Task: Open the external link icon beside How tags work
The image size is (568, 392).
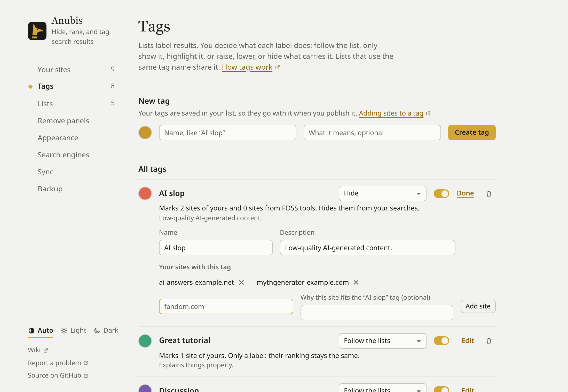Action: click(x=278, y=67)
